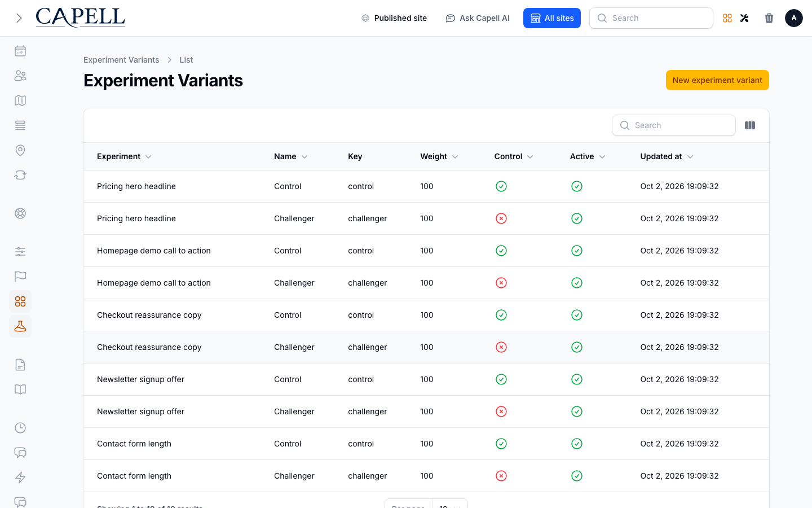Toggle table columns with the columns icon
Screen dimensions: 812x508
click(x=750, y=125)
